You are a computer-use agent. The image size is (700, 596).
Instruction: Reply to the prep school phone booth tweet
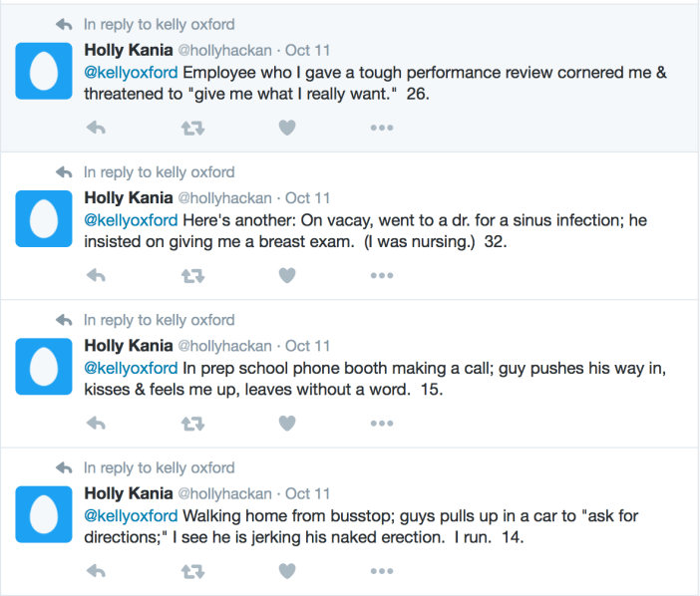pos(97,424)
